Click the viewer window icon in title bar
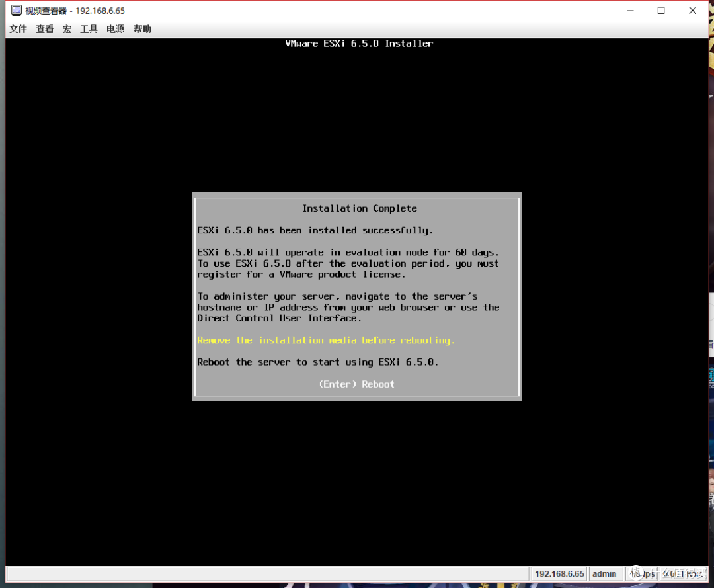 click(16, 10)
